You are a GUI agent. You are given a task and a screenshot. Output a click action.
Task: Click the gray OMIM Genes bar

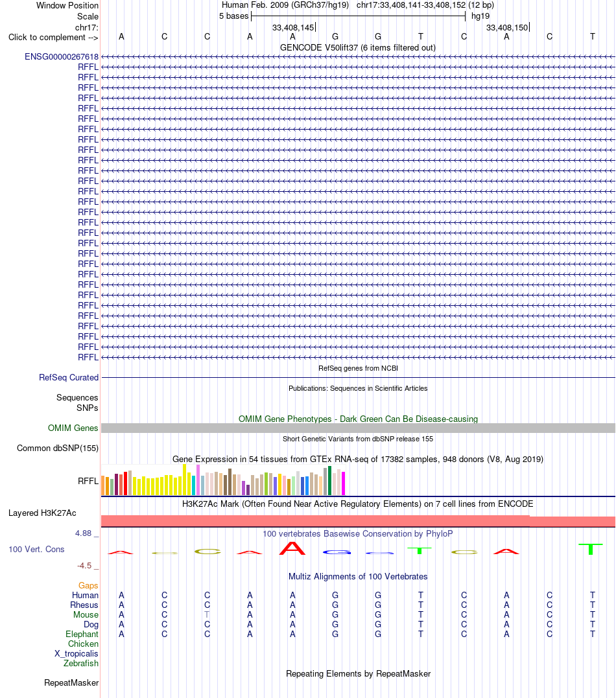(x=358, y=428)
